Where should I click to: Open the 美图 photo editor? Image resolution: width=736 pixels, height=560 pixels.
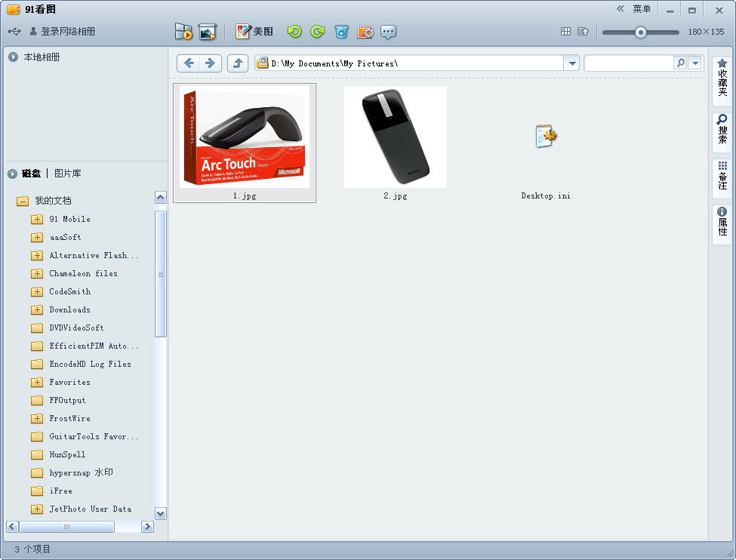254,32
